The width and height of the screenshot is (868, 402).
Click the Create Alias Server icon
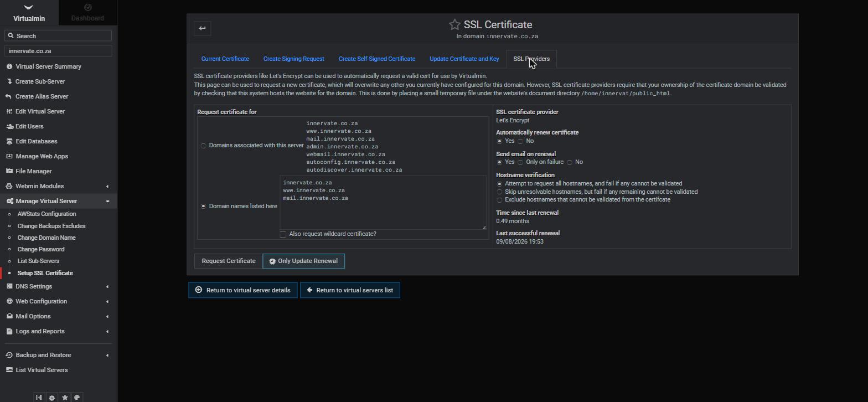point(8,96)
